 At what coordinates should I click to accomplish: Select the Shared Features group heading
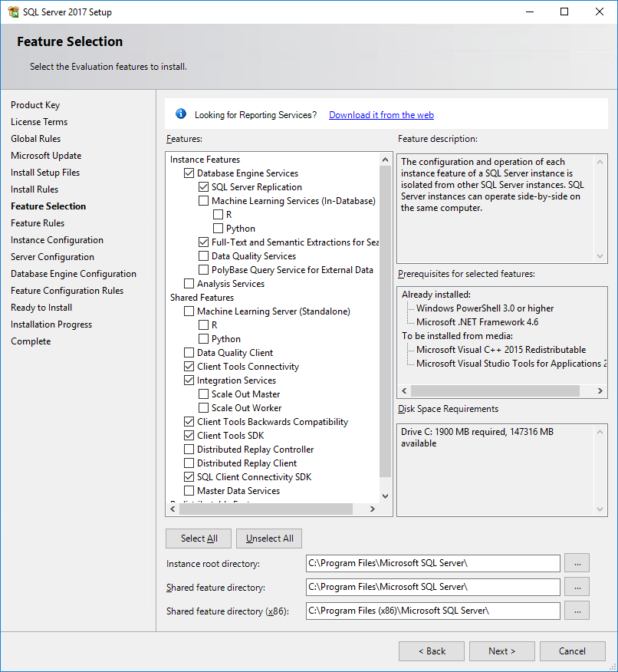click(202, 298)
